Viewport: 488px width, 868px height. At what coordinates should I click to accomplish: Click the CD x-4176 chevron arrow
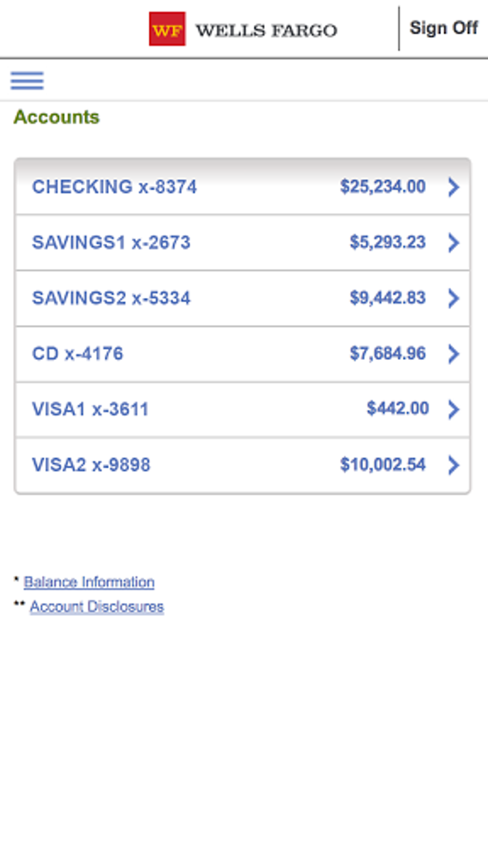454,354
